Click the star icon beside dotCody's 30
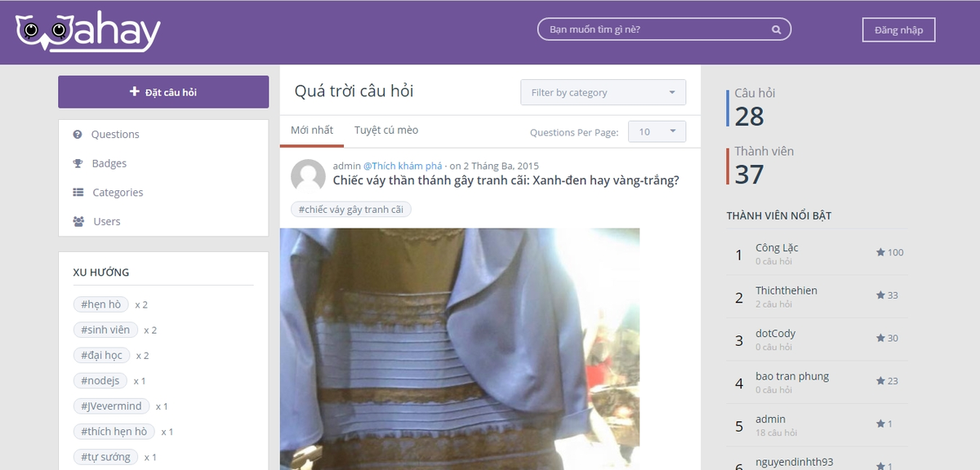The width and height of the screenshot is (980, 470). pyautogui.click(x=880, y=338)
